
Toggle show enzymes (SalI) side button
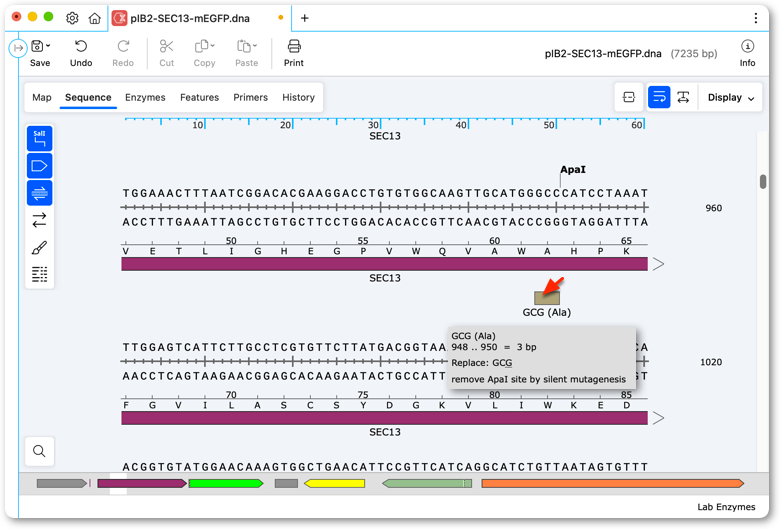[39, 138]
